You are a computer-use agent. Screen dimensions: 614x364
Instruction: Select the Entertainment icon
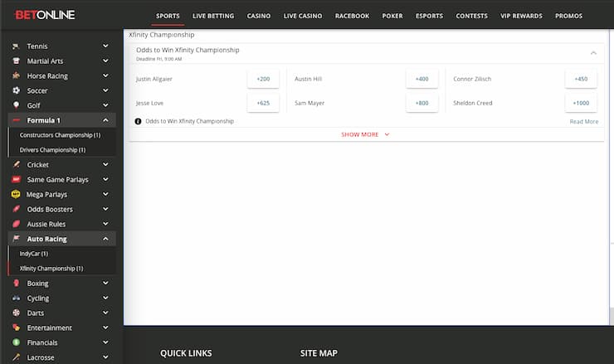[x=16, y=328]
